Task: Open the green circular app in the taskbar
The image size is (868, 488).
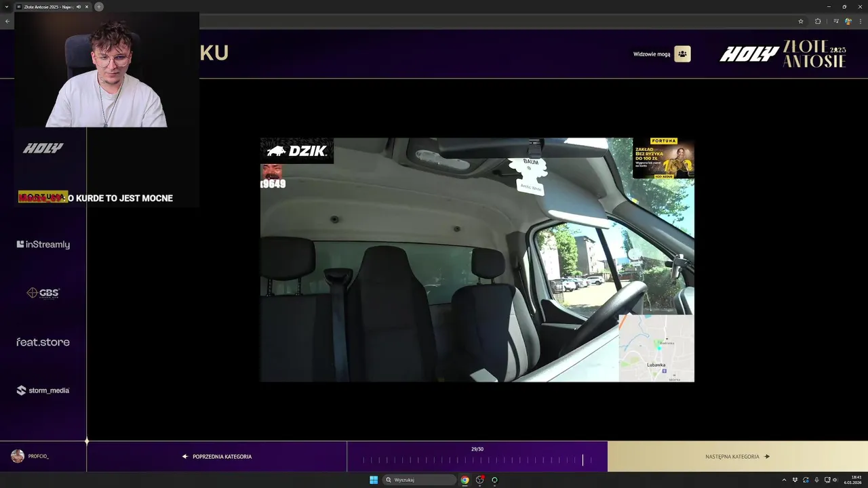Action: (494, 480)
